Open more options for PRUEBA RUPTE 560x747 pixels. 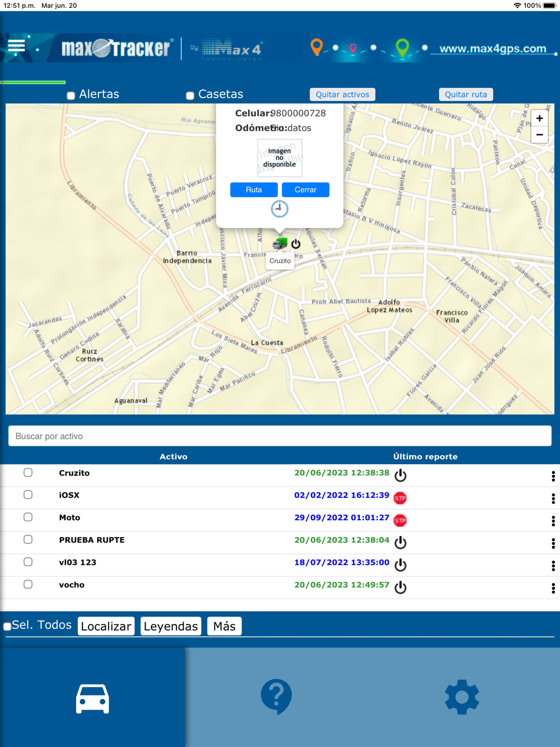coord(553,543)
